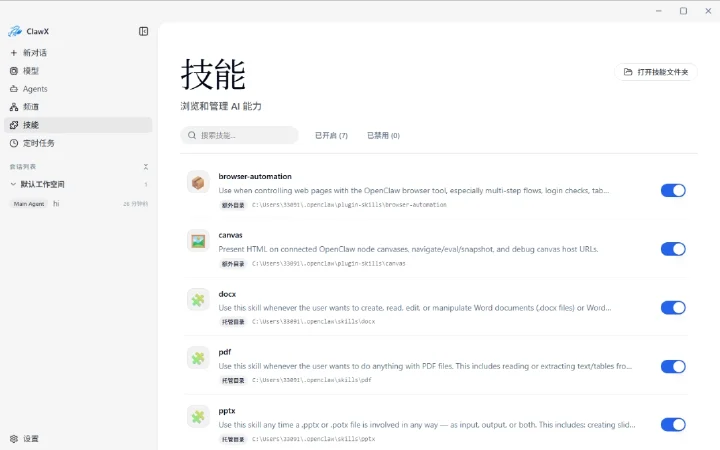Image resolution: width=720 pixels, height=450 pixels.
Task: Click the pptx puzzle piece icon
Action: pos(198,417)
